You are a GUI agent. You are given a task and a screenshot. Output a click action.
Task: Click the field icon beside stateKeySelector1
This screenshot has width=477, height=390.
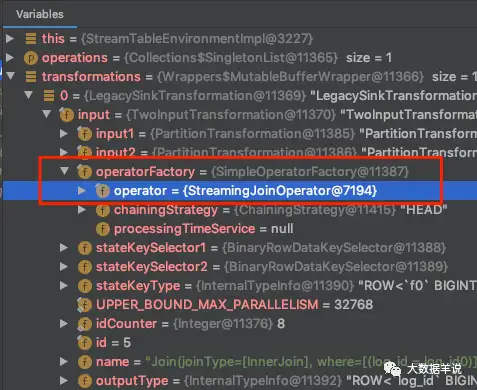coord(84,248)
